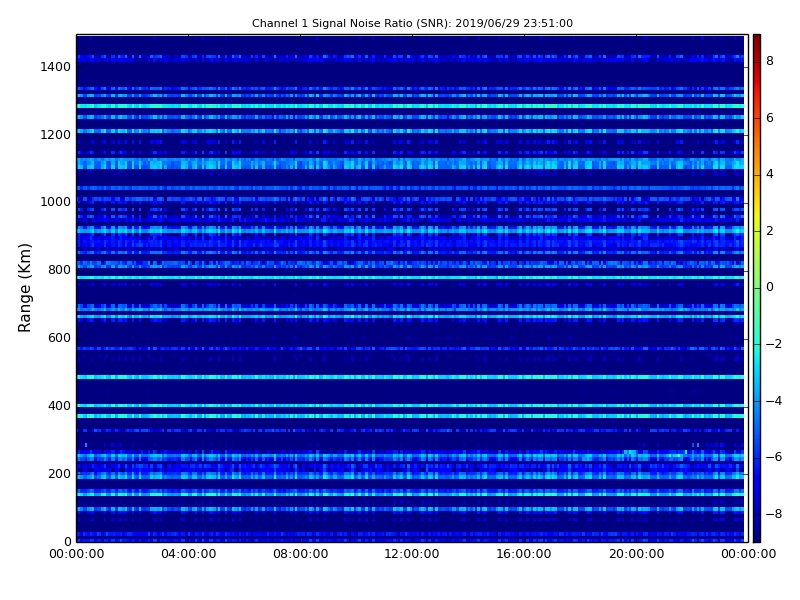Click the colorbar value 8 label
The image size is (800, 600).
(770, 61)
